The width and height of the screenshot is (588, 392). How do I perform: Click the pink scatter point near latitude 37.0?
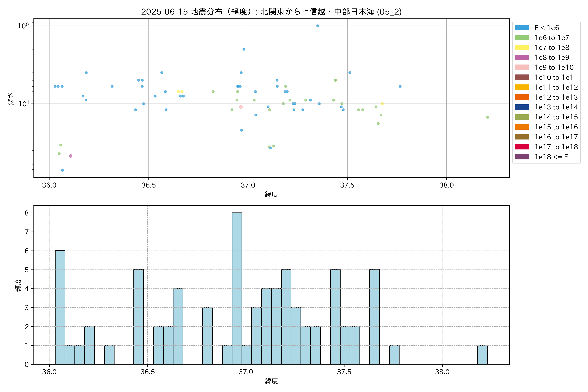point(241,107)
